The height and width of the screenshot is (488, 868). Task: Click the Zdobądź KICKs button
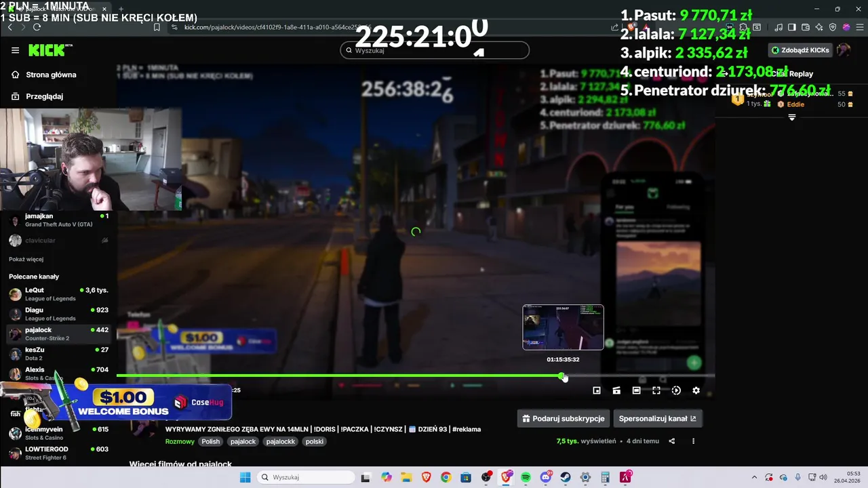pyautogui.click(x=801, y=50)
